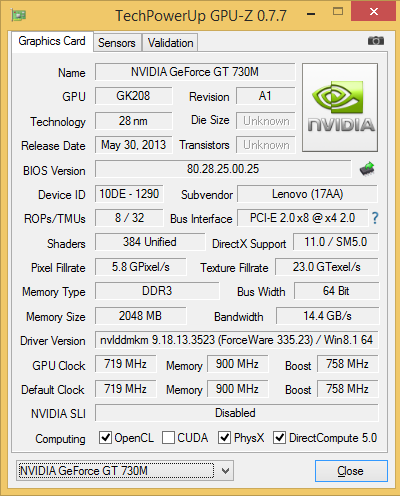Click the Bus Width field 64 Bit
The height and width of the screenshot is (496, 400).
[x=336, y=291]
